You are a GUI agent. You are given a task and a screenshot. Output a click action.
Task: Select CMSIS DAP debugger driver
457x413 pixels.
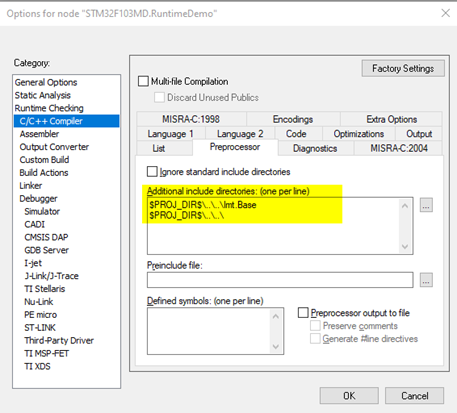pos(46,237)
